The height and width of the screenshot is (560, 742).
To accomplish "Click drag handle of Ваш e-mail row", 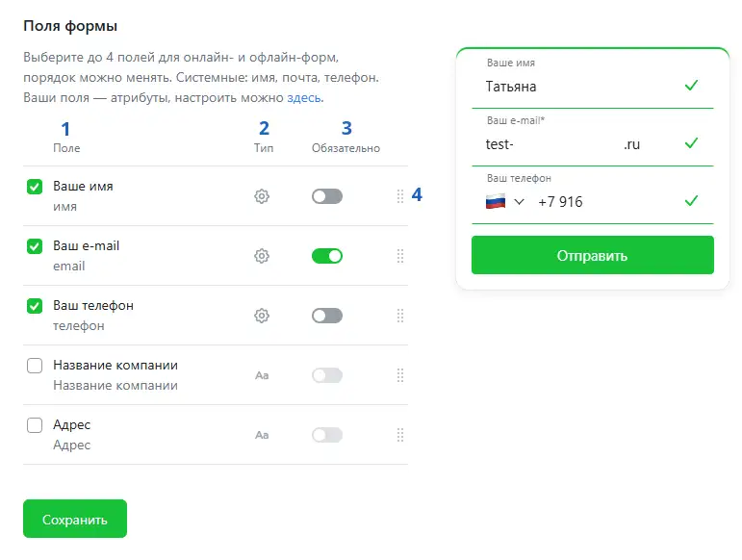I will [x=400, y=256].
